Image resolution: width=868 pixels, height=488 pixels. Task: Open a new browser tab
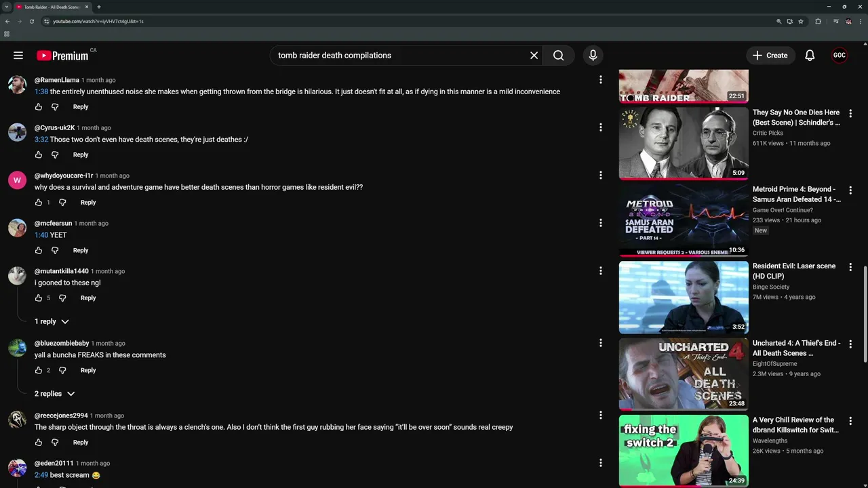click(99, 7)
